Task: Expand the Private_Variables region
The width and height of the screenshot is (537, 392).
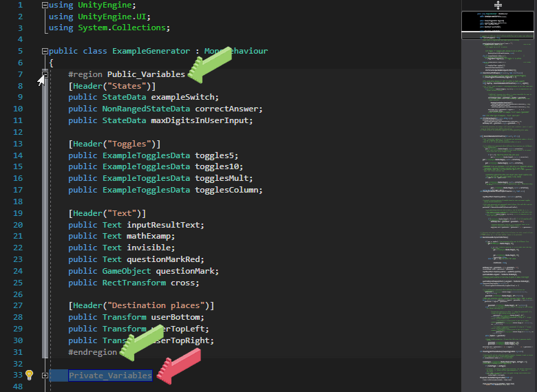Action: click(x=45, y=375)
